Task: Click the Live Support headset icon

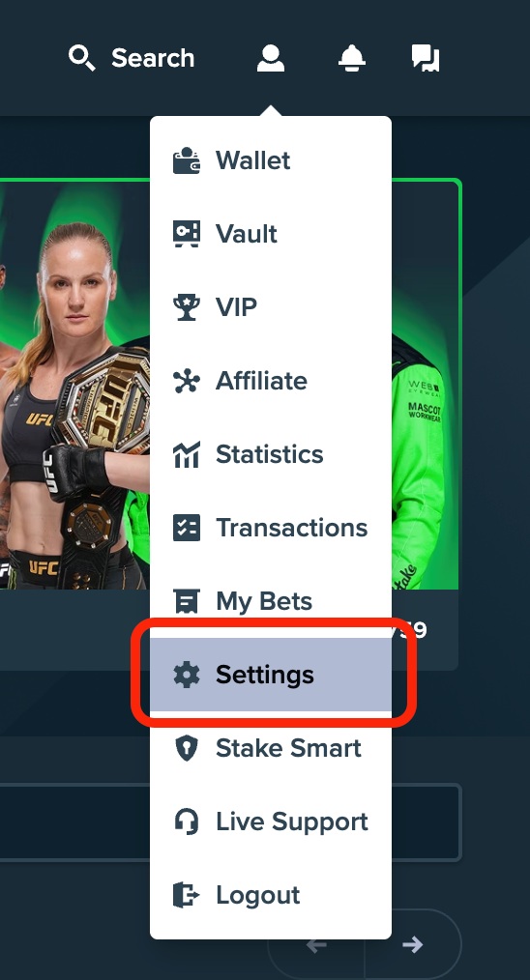Action: 187,821
